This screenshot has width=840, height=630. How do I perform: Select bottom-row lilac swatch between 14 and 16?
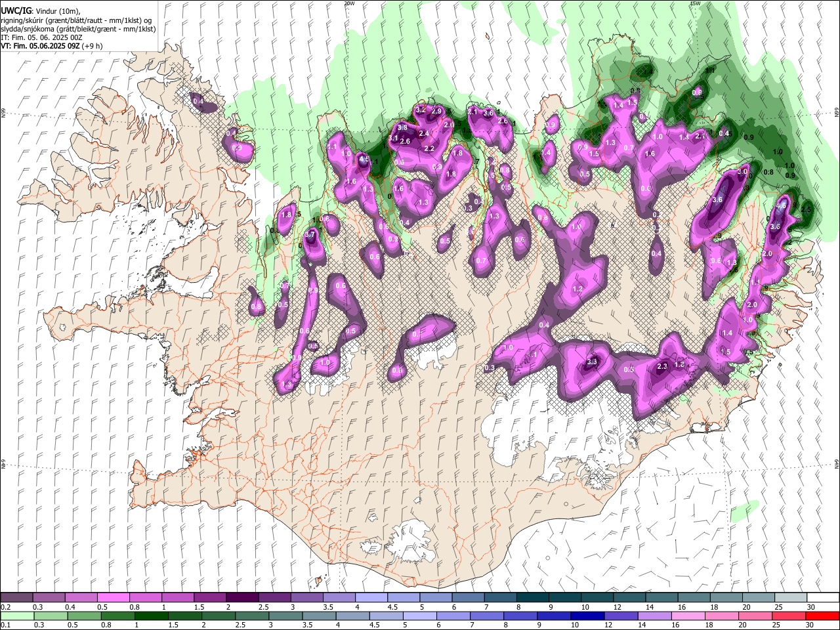click(655, 616)
